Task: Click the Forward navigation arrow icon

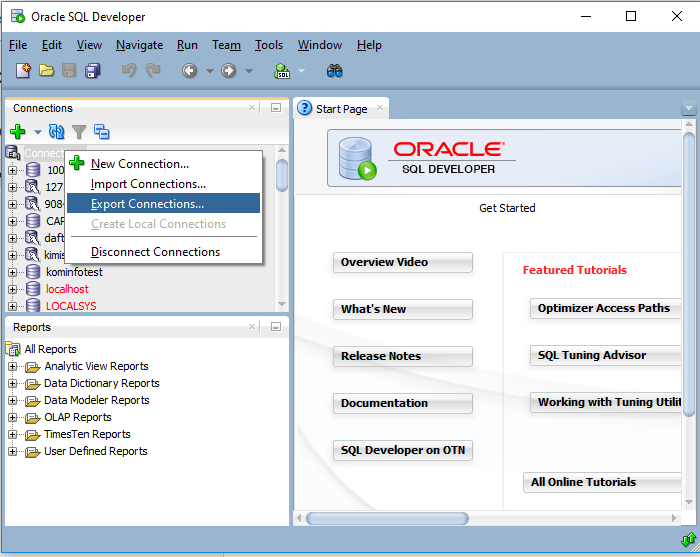Action: click(229, 71)
